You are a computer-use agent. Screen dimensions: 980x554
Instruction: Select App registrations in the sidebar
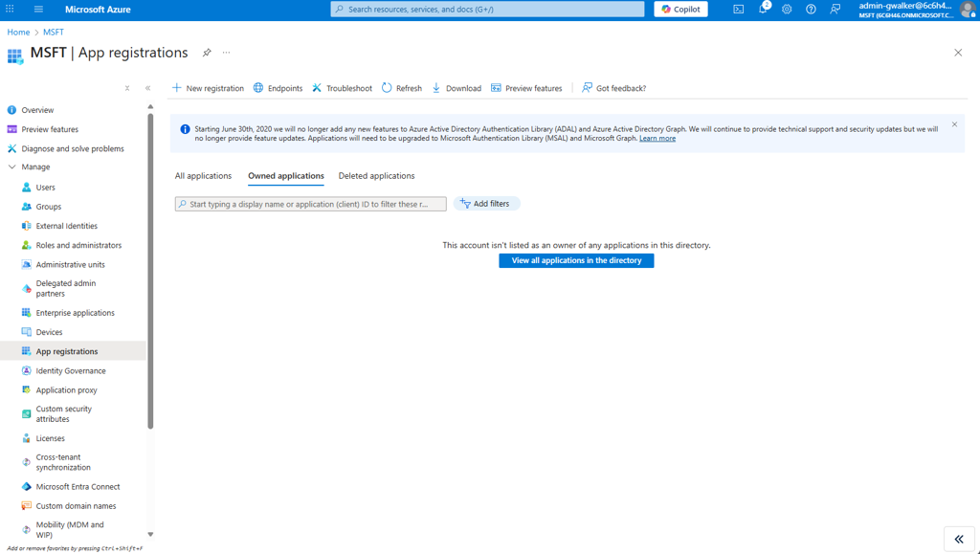pos(69,350)
